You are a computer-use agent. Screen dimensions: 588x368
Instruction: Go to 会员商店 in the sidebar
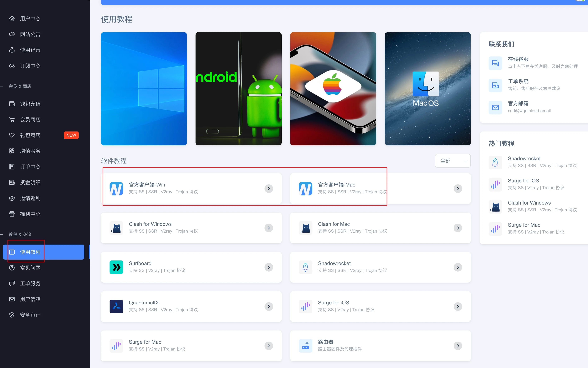pyautogui.click(x=30, y=120)
